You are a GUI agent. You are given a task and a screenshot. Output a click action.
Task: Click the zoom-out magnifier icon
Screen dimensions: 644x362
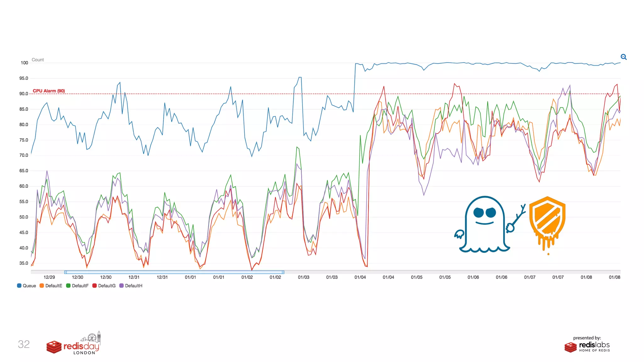(624, 57)
